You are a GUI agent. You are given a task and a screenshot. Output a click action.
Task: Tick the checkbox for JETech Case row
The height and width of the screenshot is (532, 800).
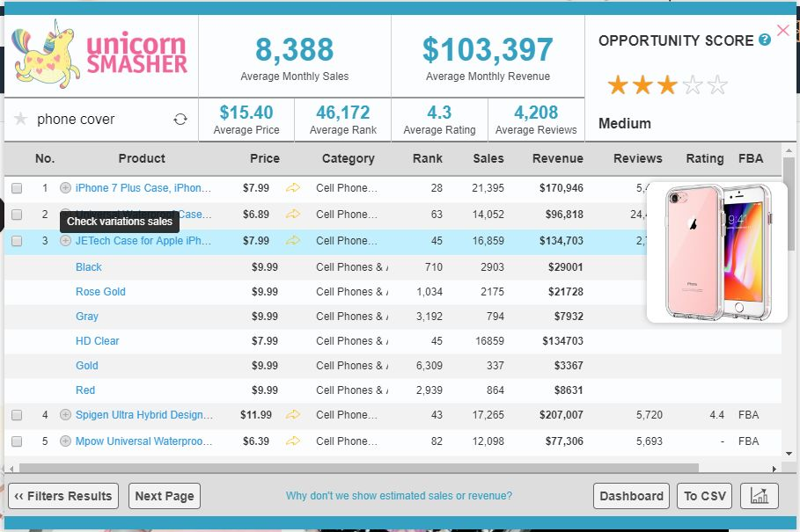[x=17, y=241]
